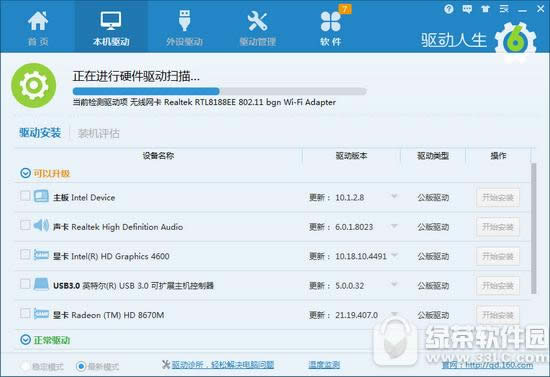Open version dropdown for 5.0.0.32
Image resolution: width=550 pixels, height=377 pixels.
(394, 284)
